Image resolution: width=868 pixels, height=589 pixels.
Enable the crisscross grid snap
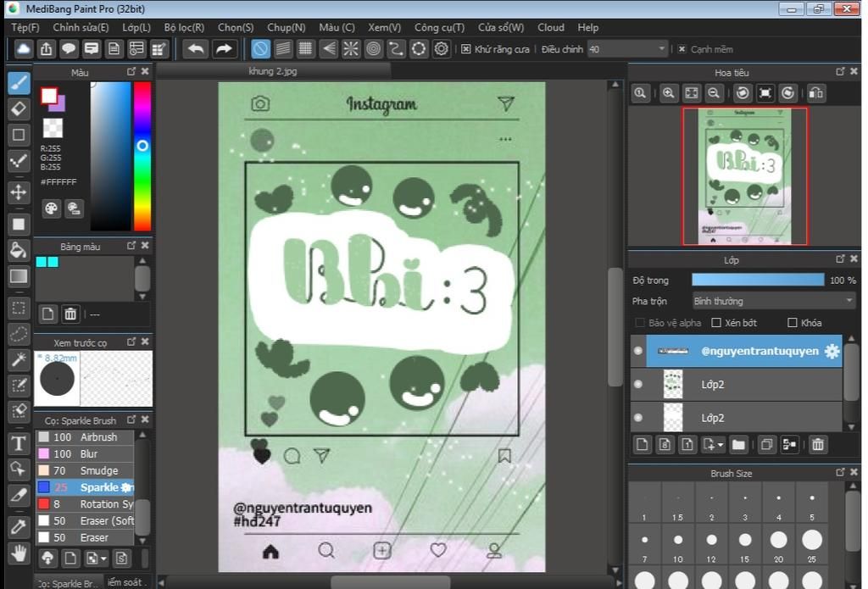(305, 48)
